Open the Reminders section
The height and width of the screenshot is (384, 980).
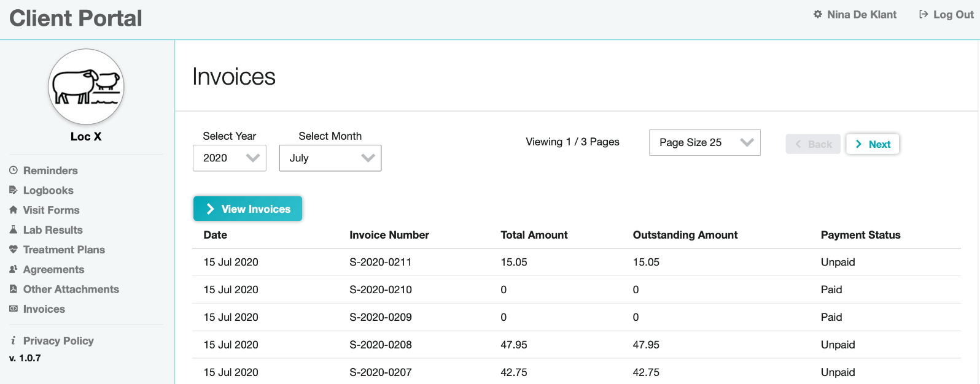pos(50,171)
